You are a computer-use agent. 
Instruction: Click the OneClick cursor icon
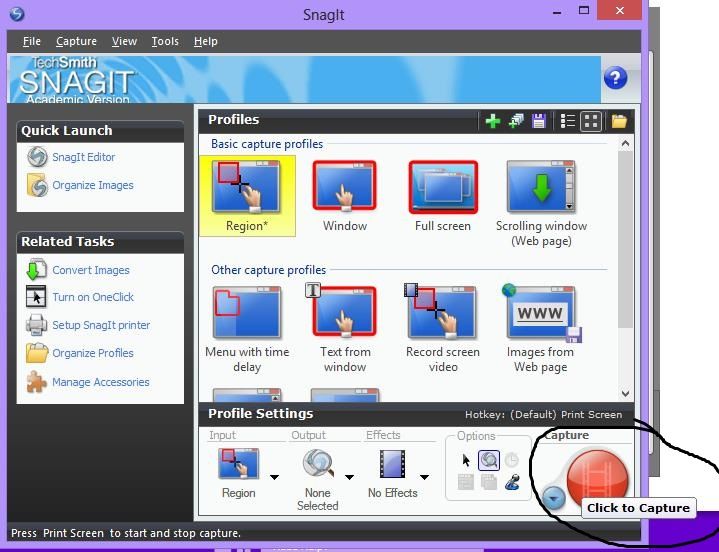[x=36, y=296]
